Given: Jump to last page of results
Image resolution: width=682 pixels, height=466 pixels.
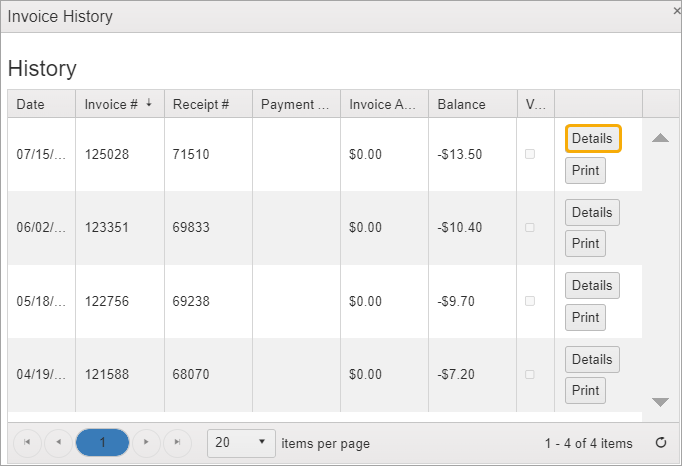Looking at the screenshot, I should pos(177,442).
